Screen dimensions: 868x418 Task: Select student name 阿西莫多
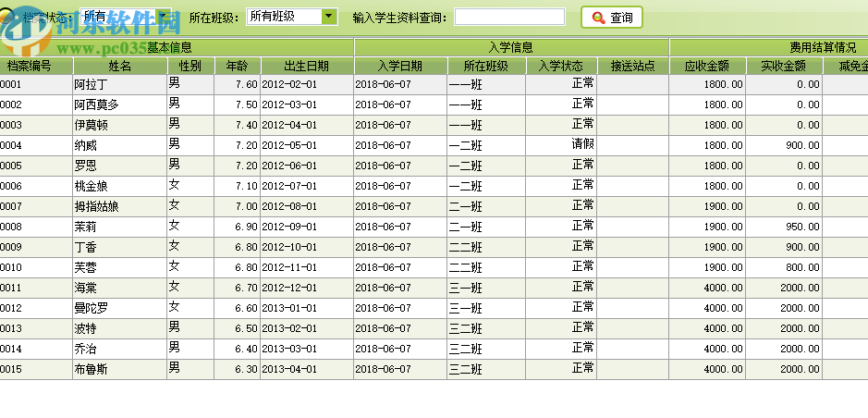click(96, 105)
